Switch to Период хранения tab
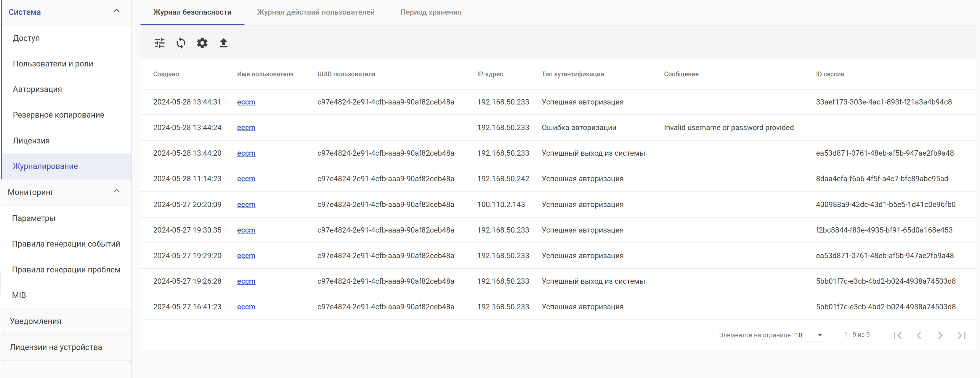This screenshot has height=378, width=980. pos(430,12)
